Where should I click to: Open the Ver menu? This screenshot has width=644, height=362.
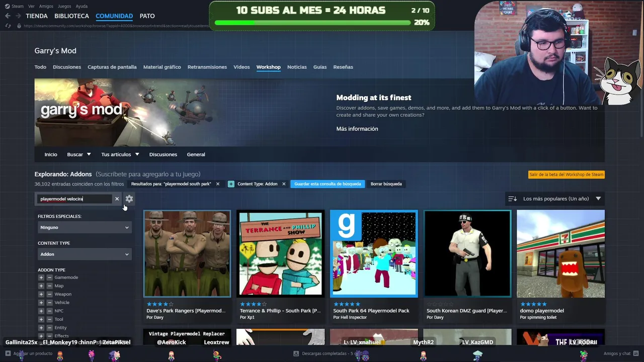(32, 6)
